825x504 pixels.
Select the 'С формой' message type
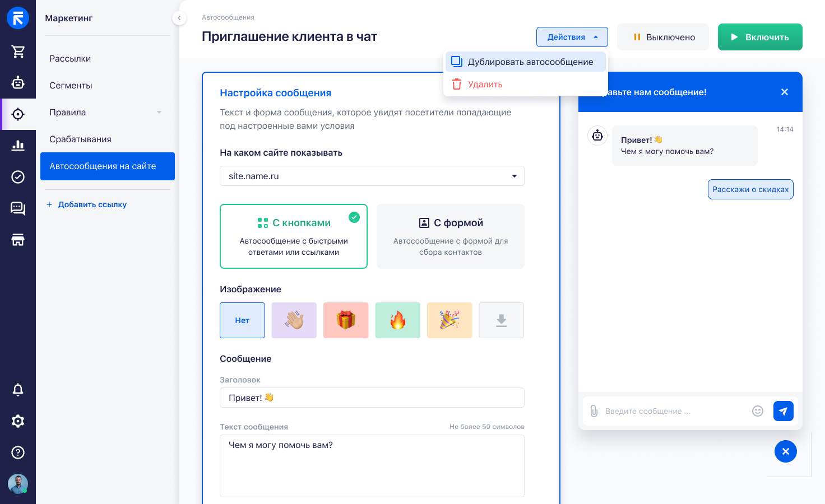(451, 236)
